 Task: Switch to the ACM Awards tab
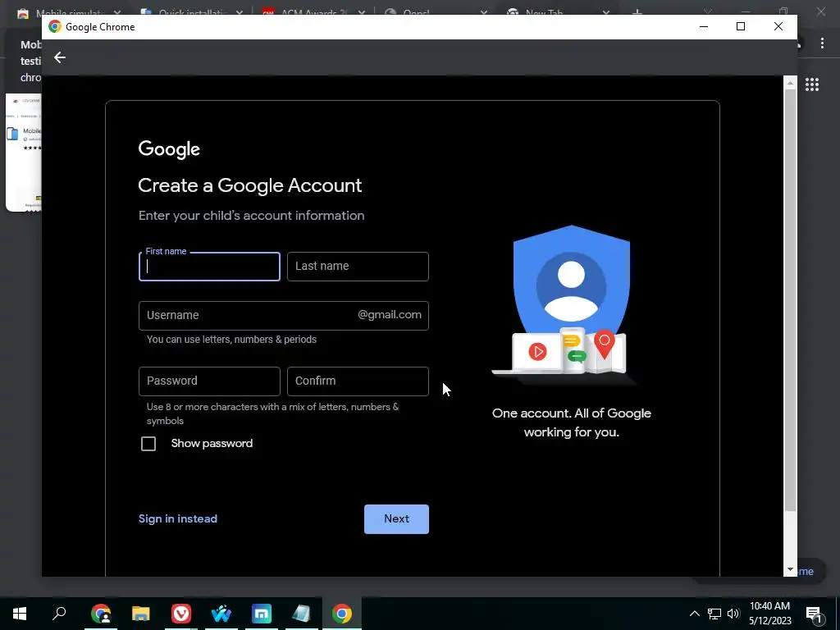tap(314, 11)
